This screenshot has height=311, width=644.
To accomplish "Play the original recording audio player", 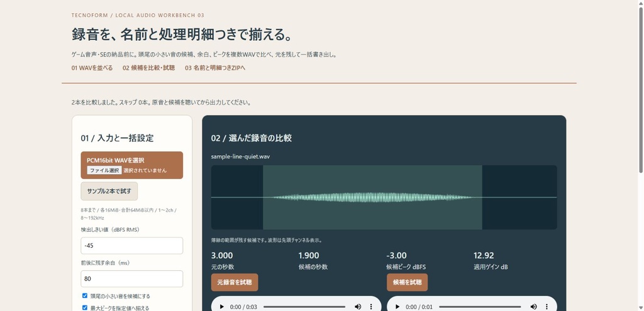I will point(222,307).
